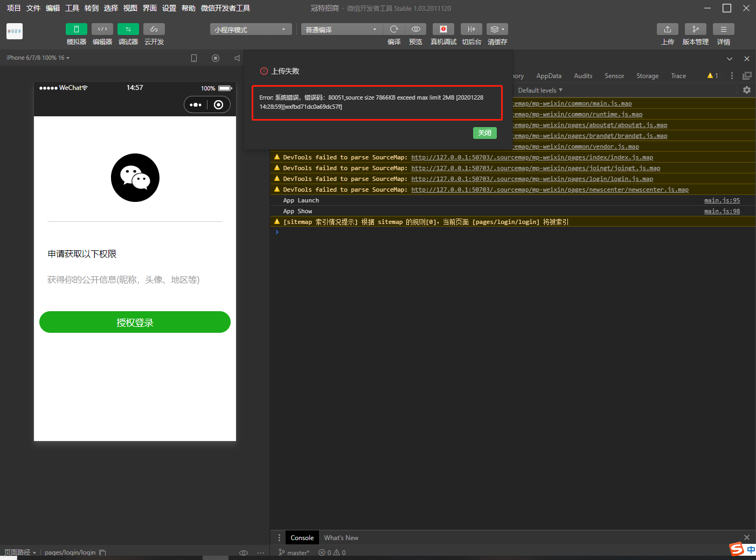Viewport: 756px width, 560px height.
Task: Switch to the What's New drawer tab
Action: [x=341, y=537]
